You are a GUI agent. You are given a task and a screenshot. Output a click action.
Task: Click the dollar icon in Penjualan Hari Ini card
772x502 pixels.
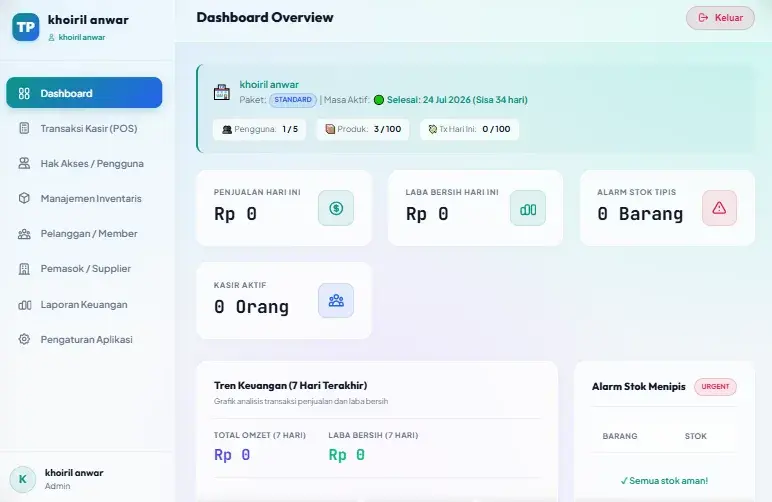(x=336, y=208)
